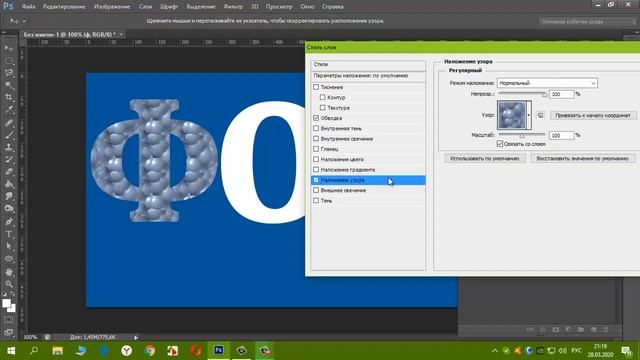This screenshot has height=360, width=640.
Task: Toggle Quick Mask mode icon
Action: (x=9, y=320)
